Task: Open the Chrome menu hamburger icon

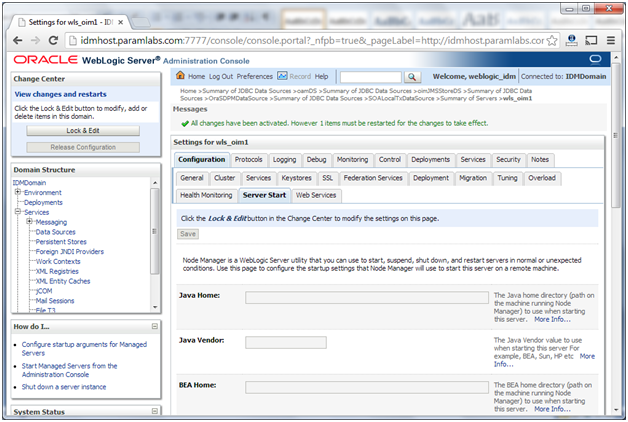Action: pos(610,40)
